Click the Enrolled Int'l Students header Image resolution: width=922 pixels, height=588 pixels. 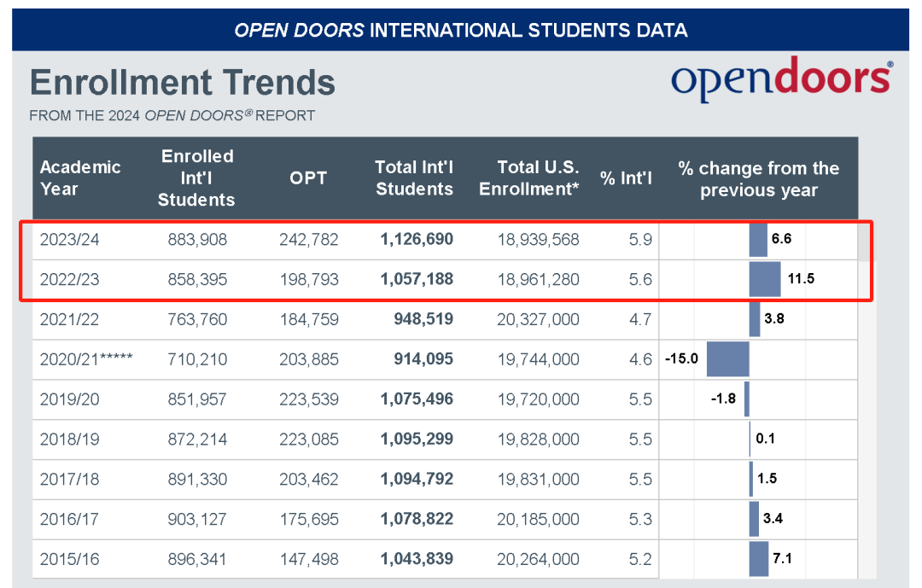[196, 178]
